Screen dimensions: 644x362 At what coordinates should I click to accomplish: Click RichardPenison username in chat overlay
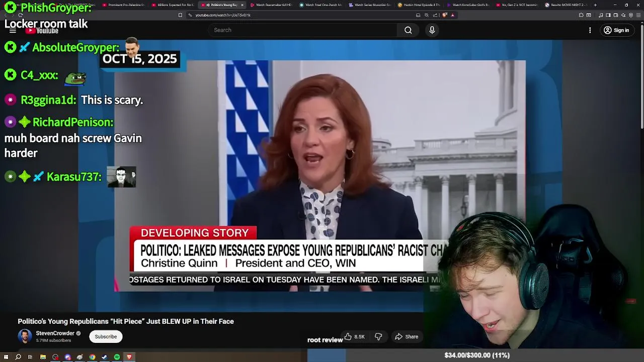point(72,122)
